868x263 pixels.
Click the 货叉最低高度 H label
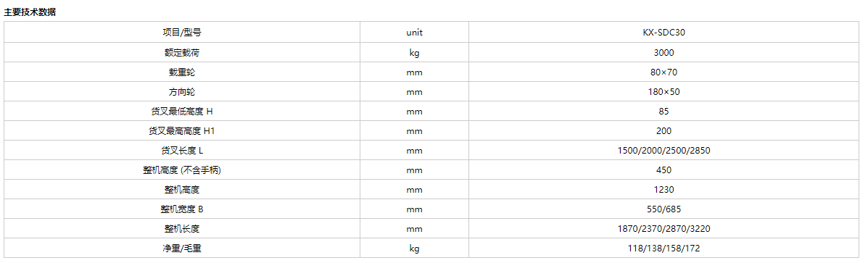point(182,111)
